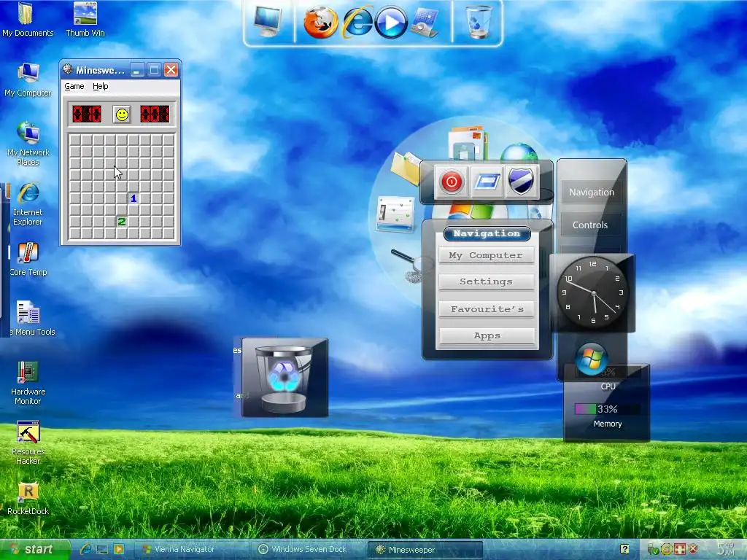This screenshot has width=747, height=560.
Task: Click the Memory usage bar showing 33%
Action: point(606,409)
